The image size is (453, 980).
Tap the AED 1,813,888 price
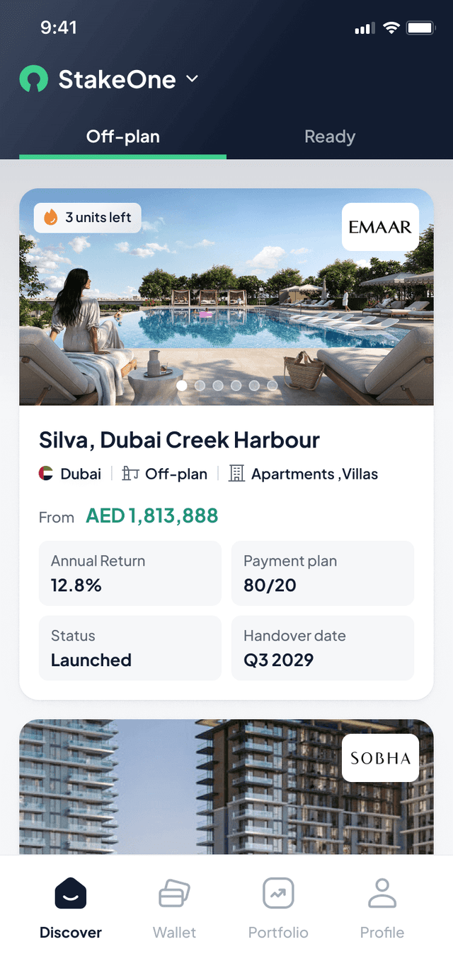151,516
